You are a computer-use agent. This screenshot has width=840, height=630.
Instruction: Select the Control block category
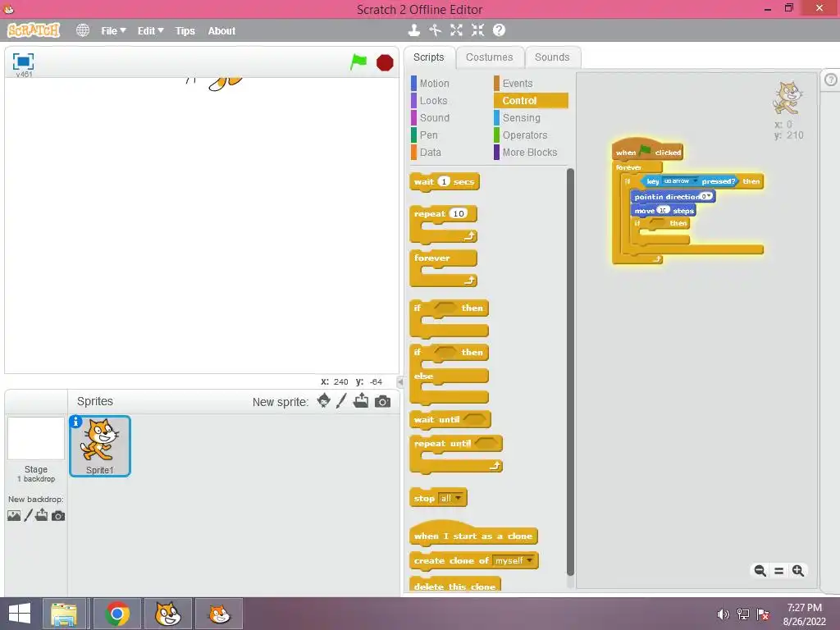pyautogui.click(x=531, y=101)
